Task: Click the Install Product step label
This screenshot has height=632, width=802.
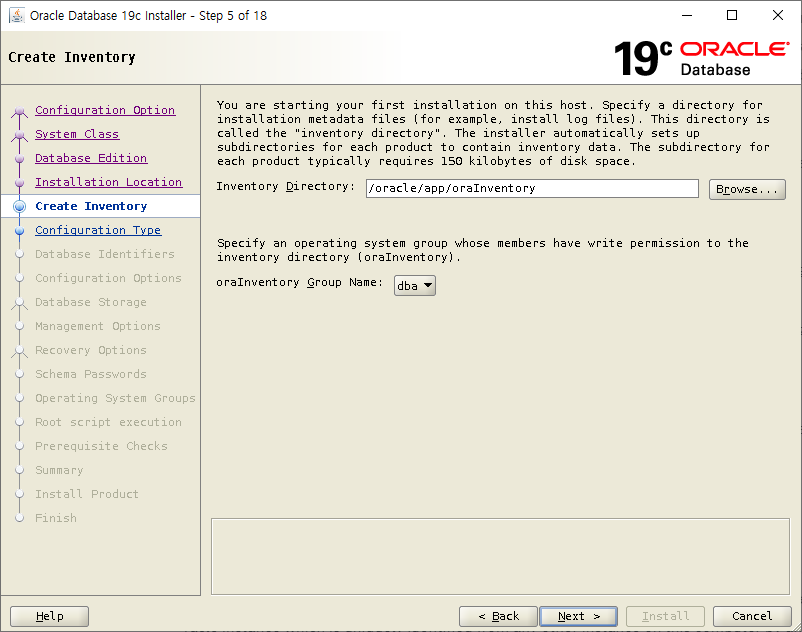Action: point(87,494)
